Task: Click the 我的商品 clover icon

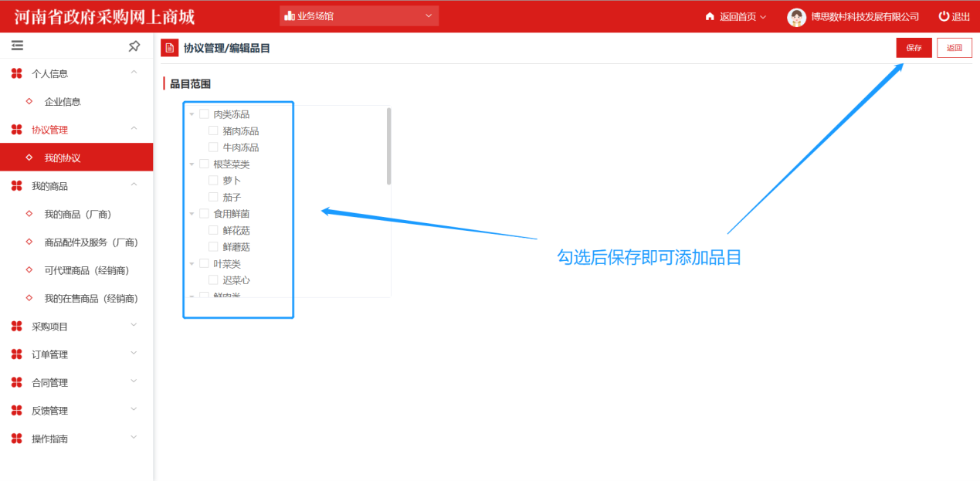Action: click(17, 186)
